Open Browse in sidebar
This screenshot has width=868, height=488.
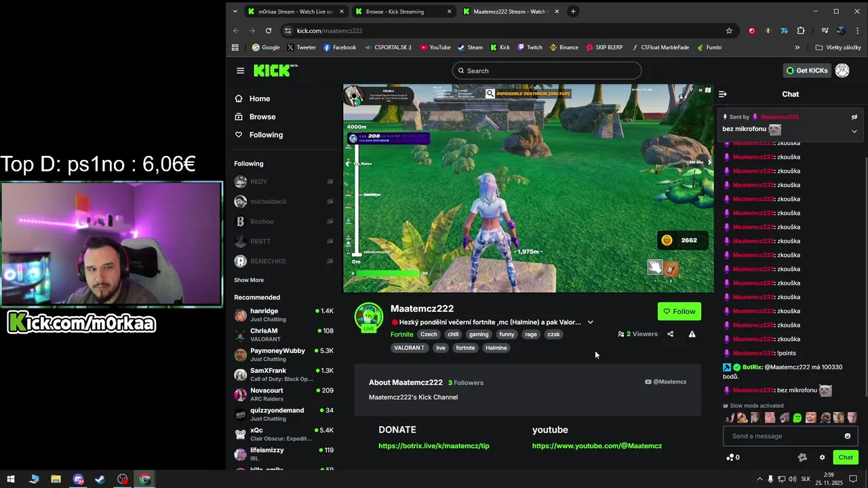pos(262,117)
